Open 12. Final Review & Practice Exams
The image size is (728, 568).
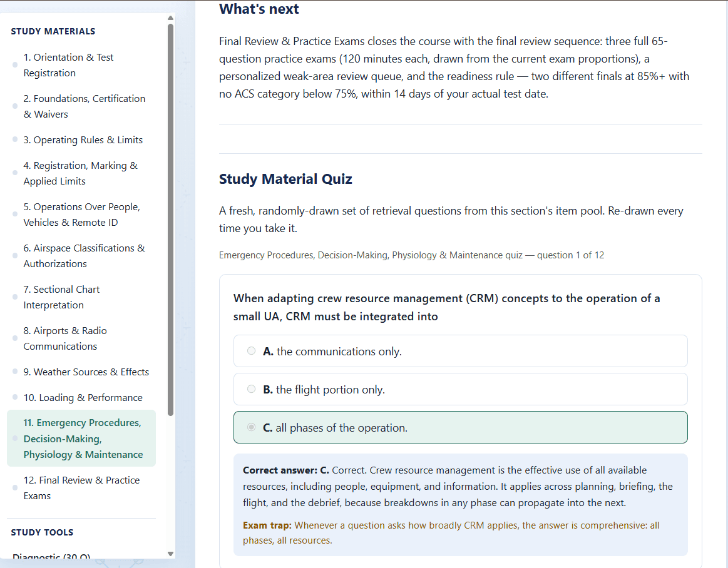pos(81,488)
